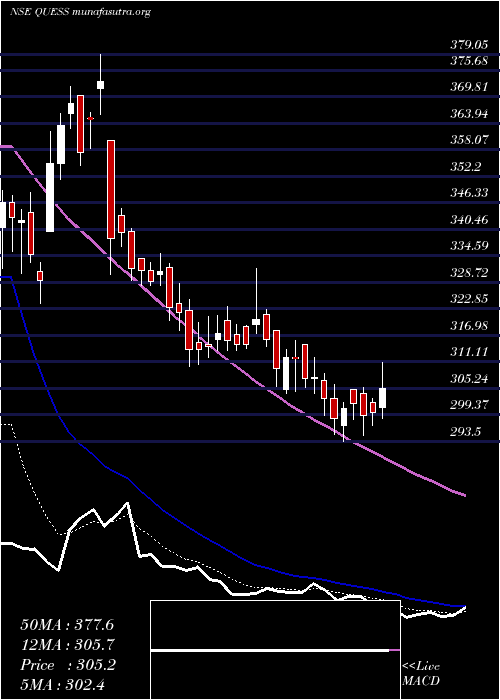500x700 pixels.
Task: Click the 293.5 price axis label
Action: pyautogui.click(x=466, y=432)
